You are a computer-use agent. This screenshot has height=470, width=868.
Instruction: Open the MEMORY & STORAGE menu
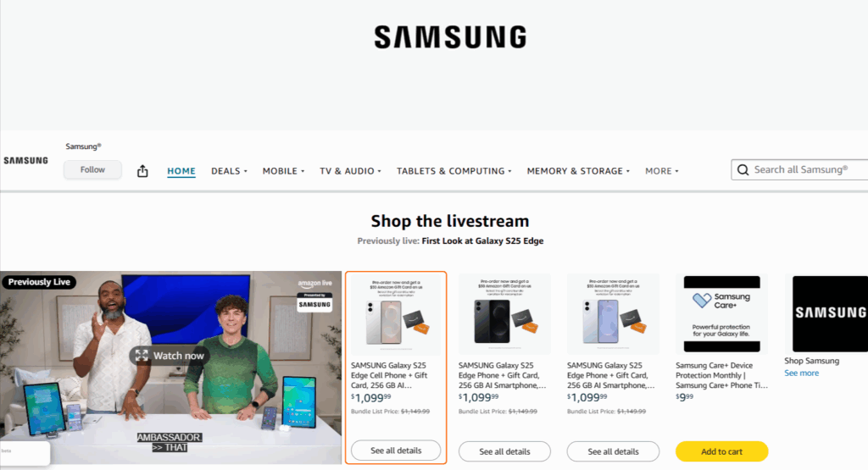578,171
